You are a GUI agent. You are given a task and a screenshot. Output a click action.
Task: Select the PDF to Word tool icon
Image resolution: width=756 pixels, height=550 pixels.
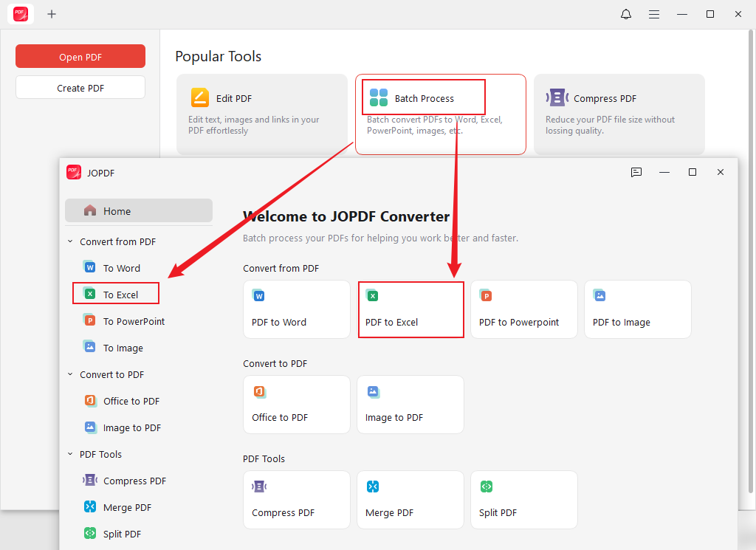259,295
